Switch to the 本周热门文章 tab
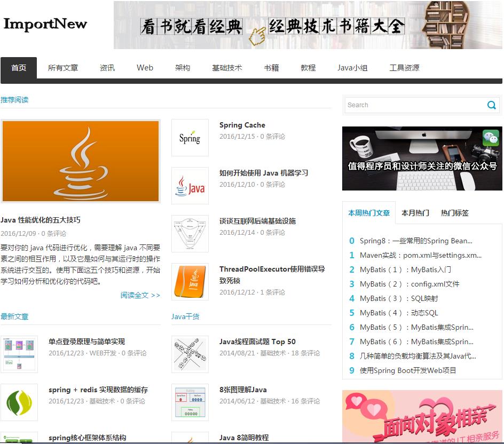The width and height of the screenshot is (504, 444). pyautogui.click(x=369, y=213)
